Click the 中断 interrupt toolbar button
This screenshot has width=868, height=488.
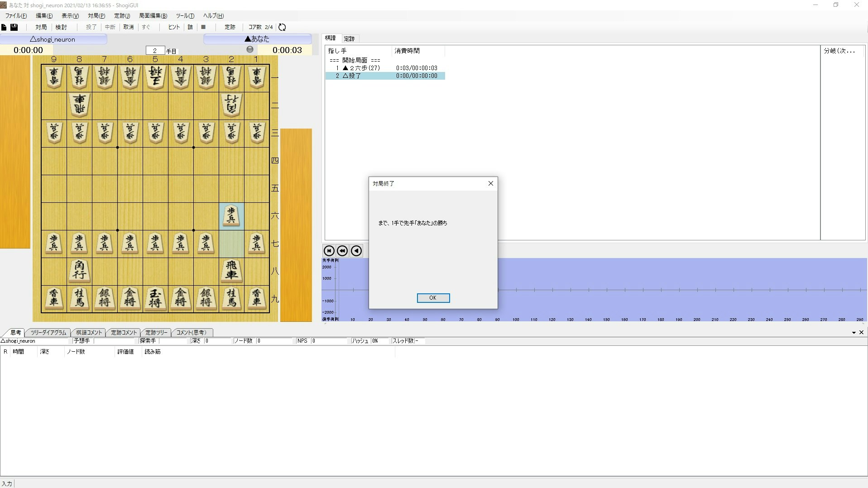point(110,27)
